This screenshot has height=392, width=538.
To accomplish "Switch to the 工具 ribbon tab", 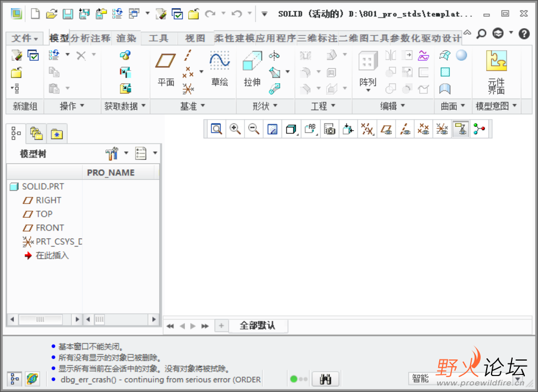I will tap(158, 38).
